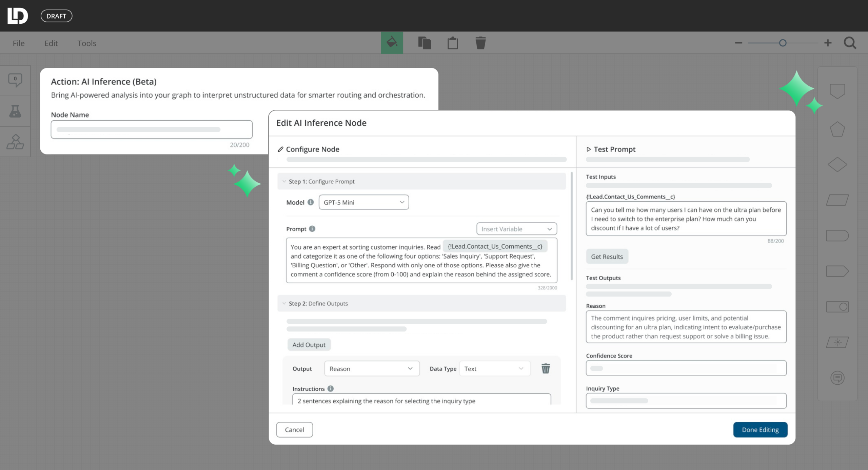Select the paint bucket fill tool

392,42
